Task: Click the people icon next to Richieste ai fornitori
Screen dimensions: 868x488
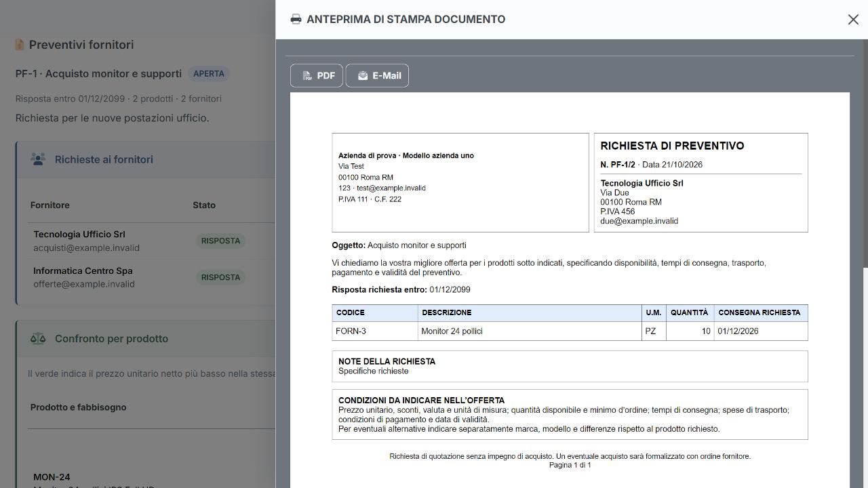Action: point(38,159)
